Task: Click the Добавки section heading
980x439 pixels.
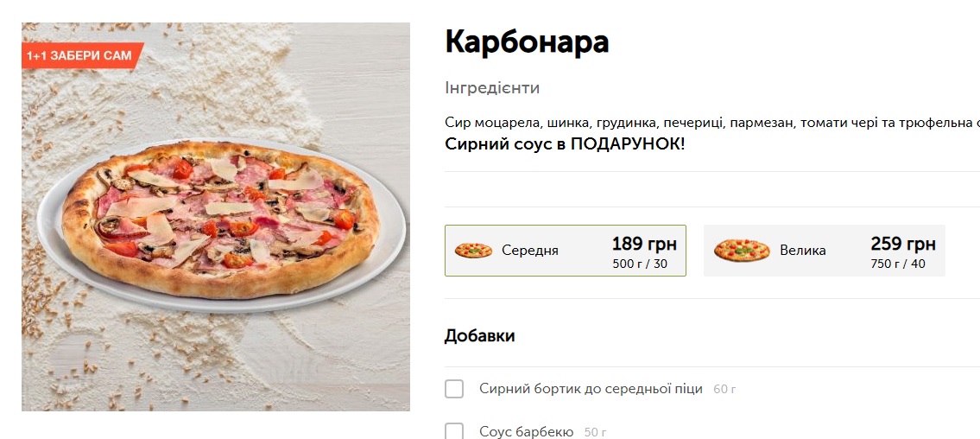Action: (480, 335)
